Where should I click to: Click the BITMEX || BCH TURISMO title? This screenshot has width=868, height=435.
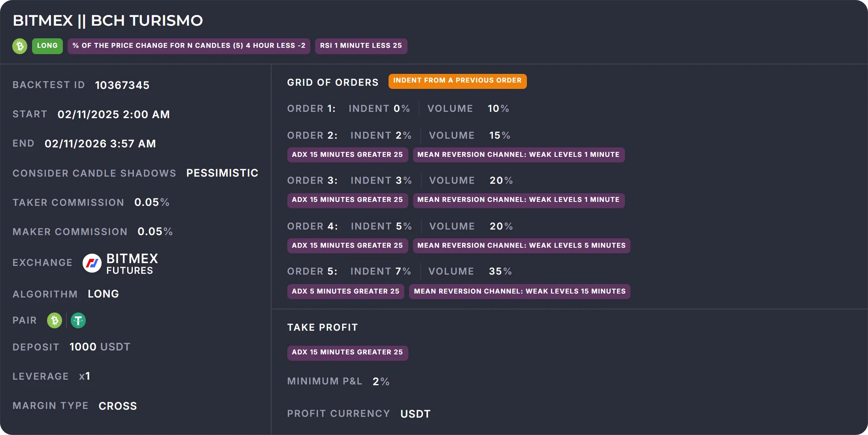108,21
